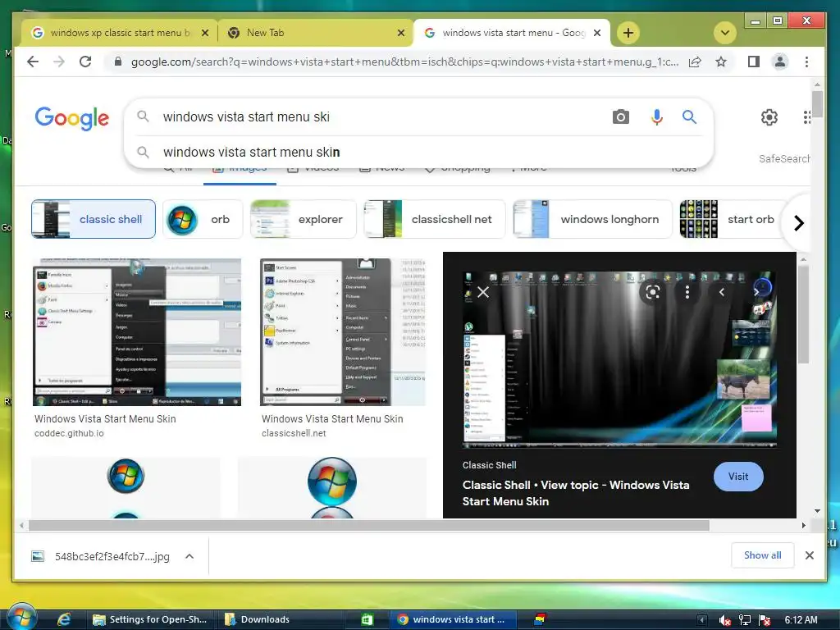Go to next preview image
This screenshot has width=840, height=630.
point(756,292)
